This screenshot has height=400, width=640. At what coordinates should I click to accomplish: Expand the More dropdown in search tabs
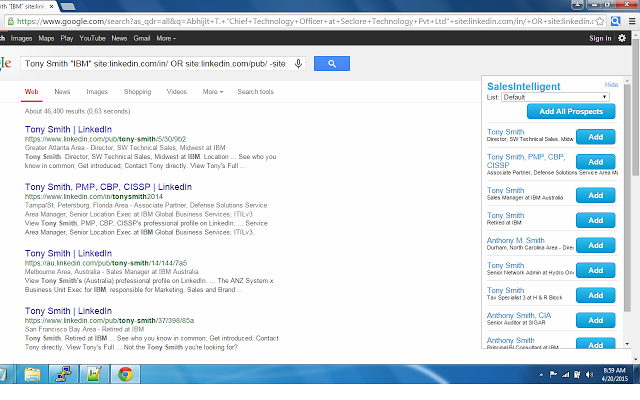tap(213, 92)
